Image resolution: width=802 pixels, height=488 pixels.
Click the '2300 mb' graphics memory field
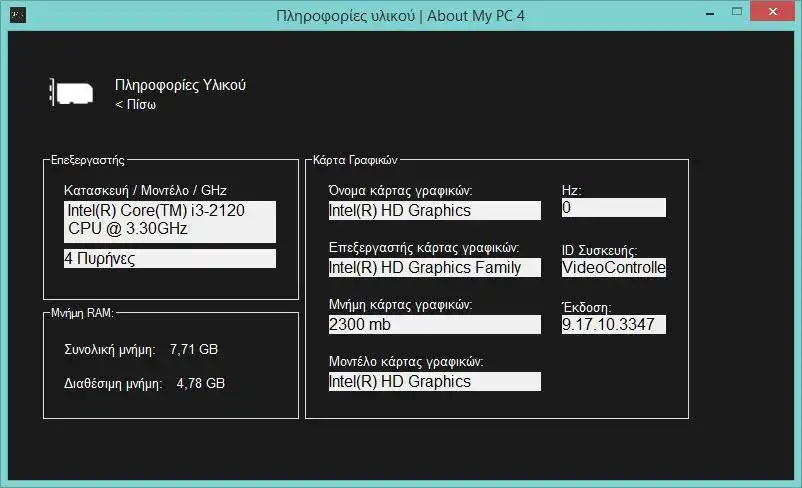435,324
